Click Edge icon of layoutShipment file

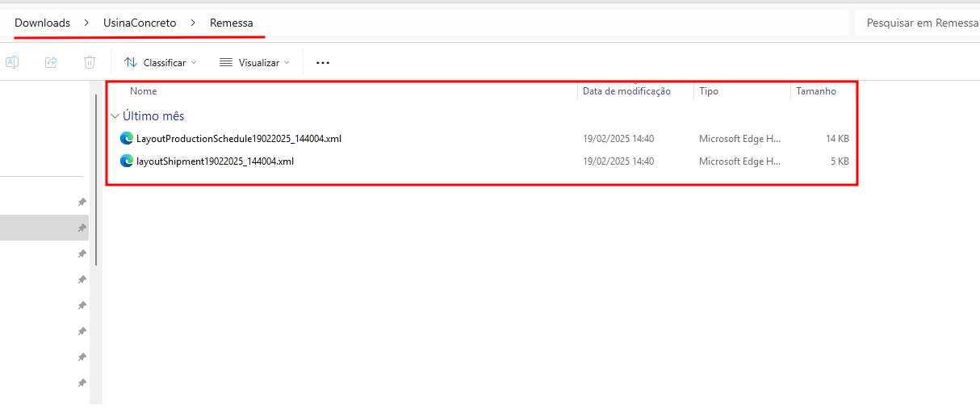(127, 161)
